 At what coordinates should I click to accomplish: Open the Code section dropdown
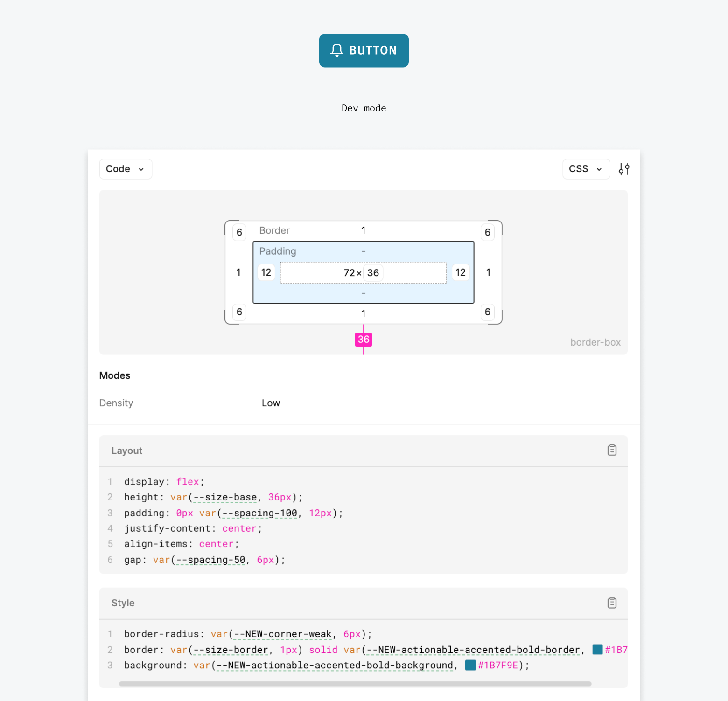coord(125,169)
